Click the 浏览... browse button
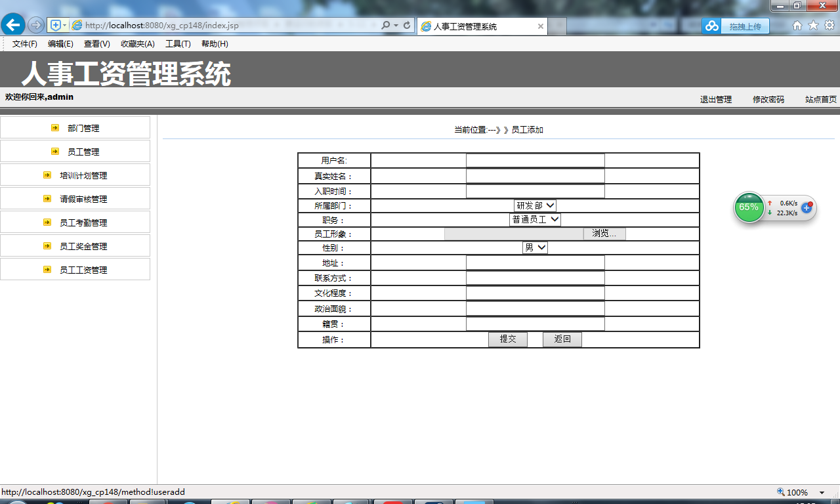Viewport: 840px width, 504px height. click(604, 234)
